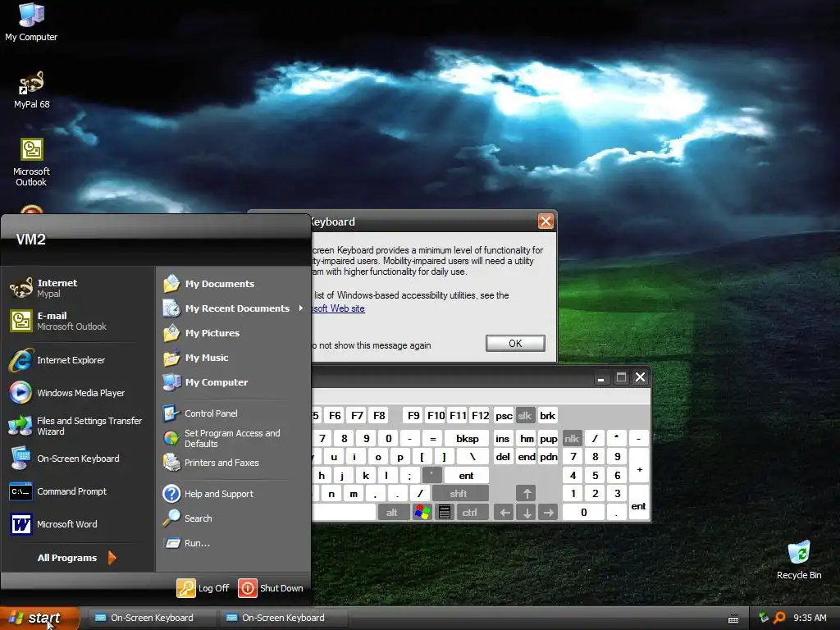Viewport: 840px width, 630px height.
Task: Click the keyboard icon in system tray
Action: (733, 619)
